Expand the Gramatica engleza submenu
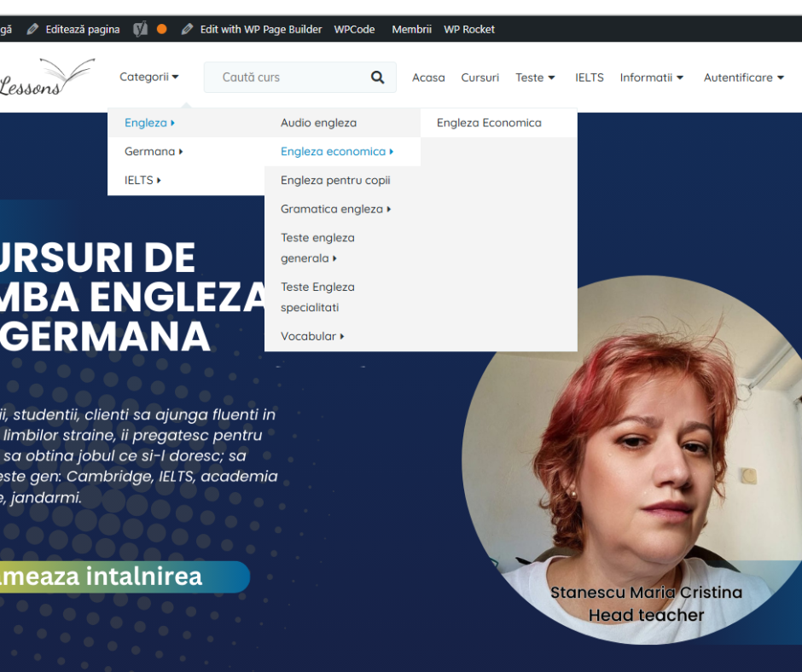Viewport: 802px width, 672px height. tap(335, 209)
